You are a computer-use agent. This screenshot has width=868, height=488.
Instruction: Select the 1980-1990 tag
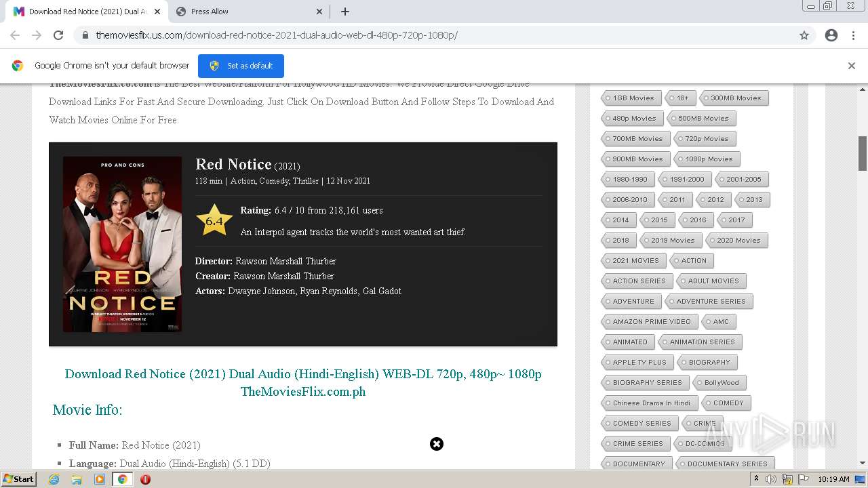click(627, 180)
